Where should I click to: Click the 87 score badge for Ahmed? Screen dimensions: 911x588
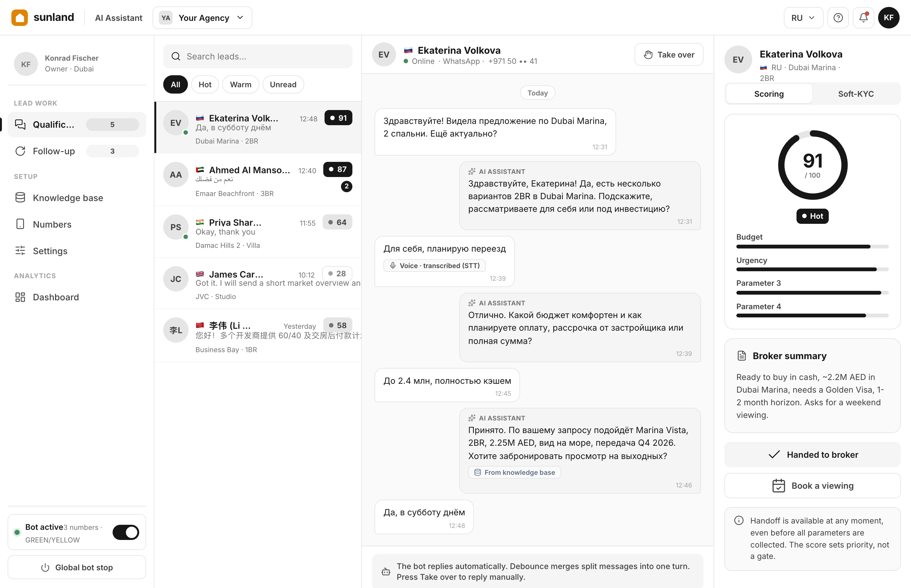coord(338,169)
